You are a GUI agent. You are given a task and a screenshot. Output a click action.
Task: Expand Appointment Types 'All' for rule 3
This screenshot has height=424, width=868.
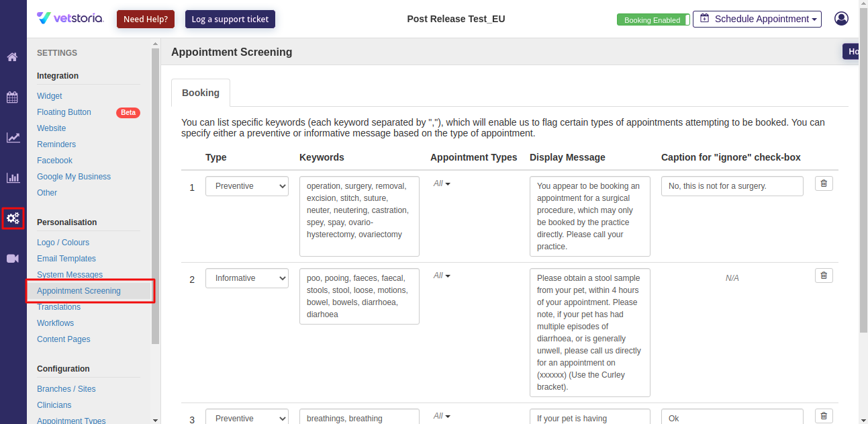[442, 416]
